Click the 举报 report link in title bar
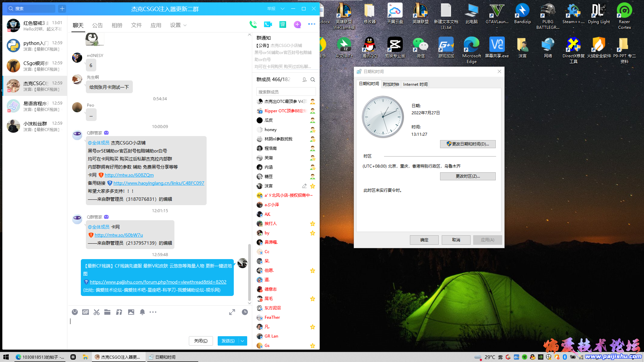644x362 pixels. (x=271, y=9)
